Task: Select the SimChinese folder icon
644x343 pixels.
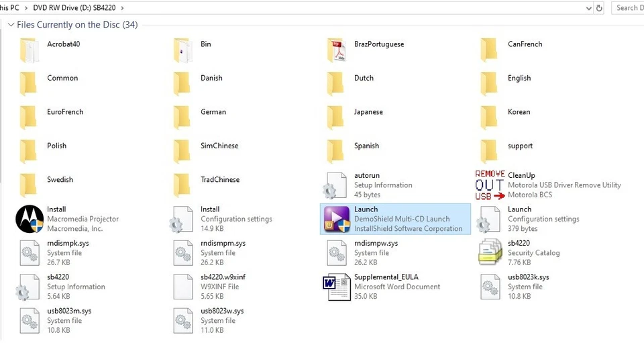Action: coord(182,151)
